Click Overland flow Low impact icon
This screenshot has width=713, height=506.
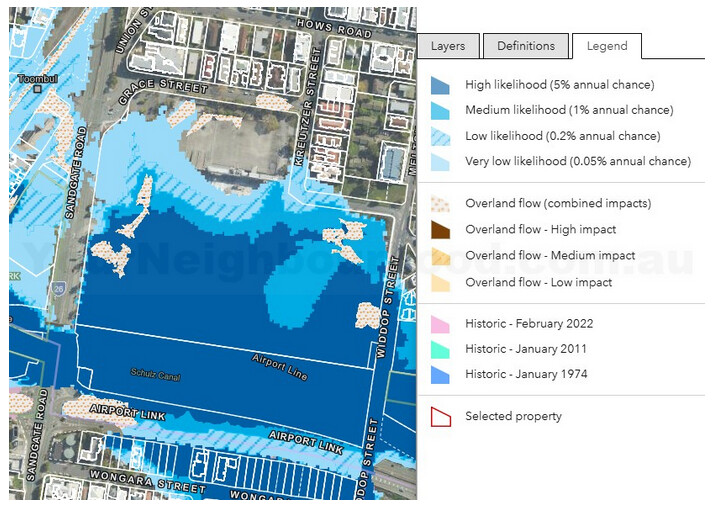(440, 283)
